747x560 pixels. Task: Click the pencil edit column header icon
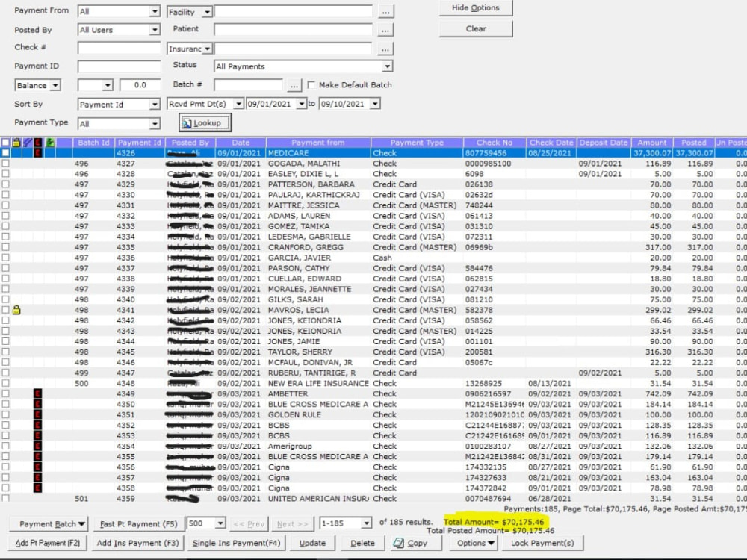27,143
